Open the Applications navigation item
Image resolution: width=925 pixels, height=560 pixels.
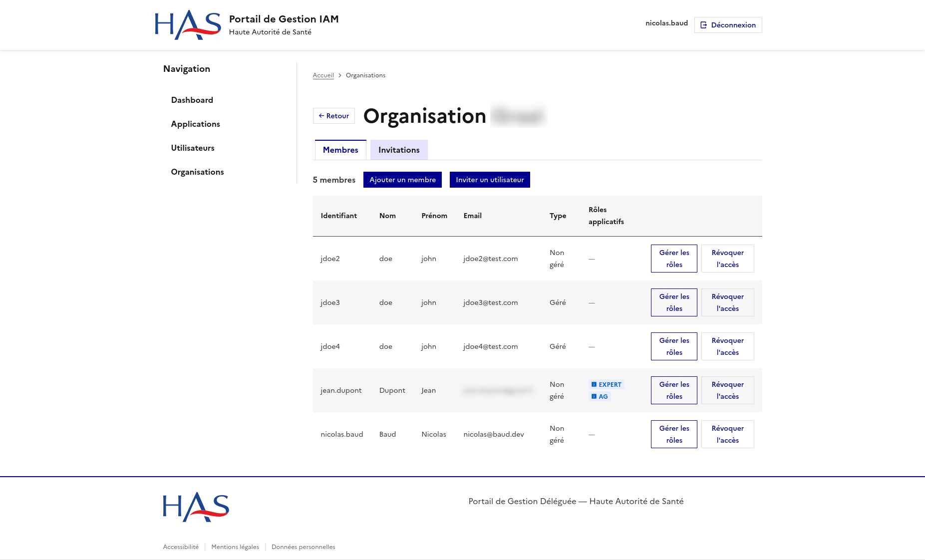click(x=196, y=124)
